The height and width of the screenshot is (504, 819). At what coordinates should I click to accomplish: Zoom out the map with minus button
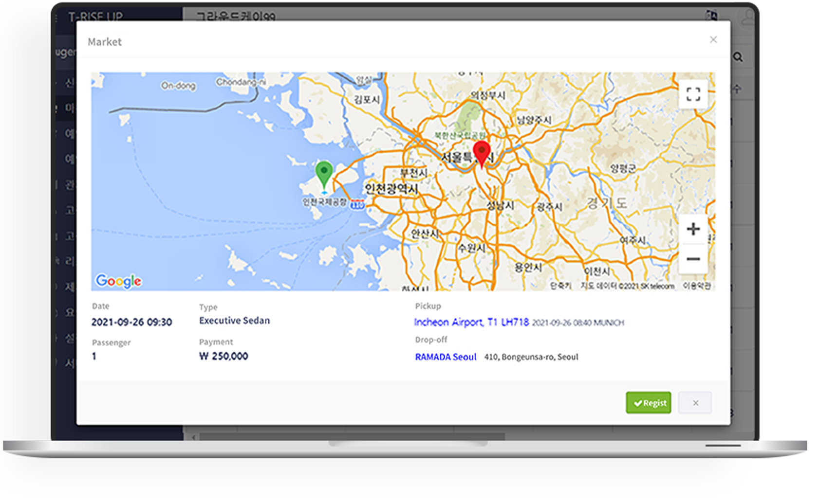click(693, 258)
